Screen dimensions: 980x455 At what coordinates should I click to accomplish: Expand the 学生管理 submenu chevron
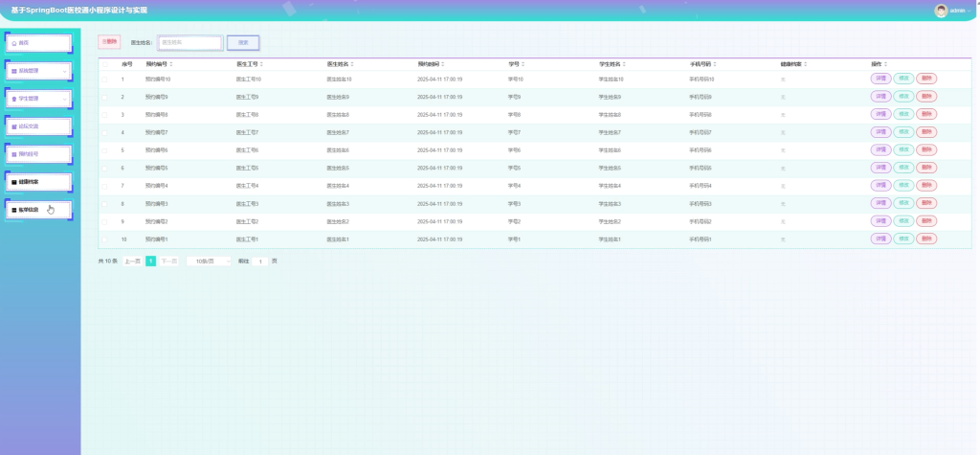pos(64,99)
